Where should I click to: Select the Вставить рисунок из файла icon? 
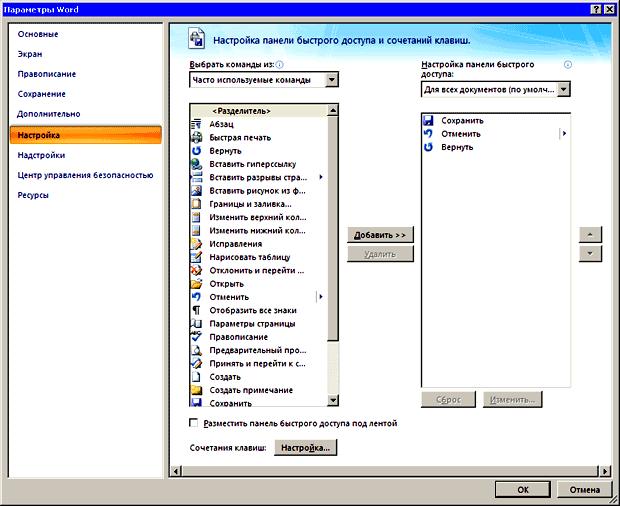coord(196,191)
